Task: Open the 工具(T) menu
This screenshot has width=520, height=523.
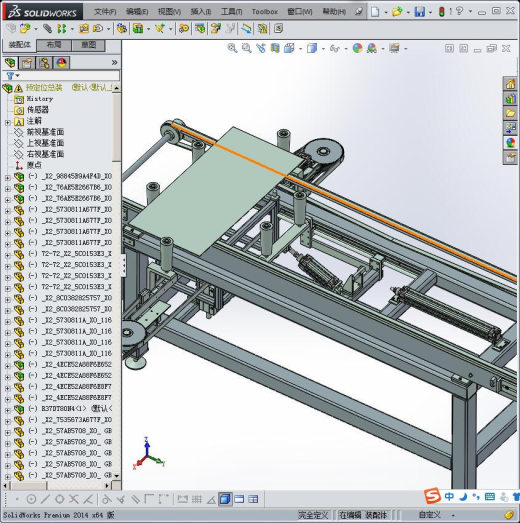Action: point(231,12)
